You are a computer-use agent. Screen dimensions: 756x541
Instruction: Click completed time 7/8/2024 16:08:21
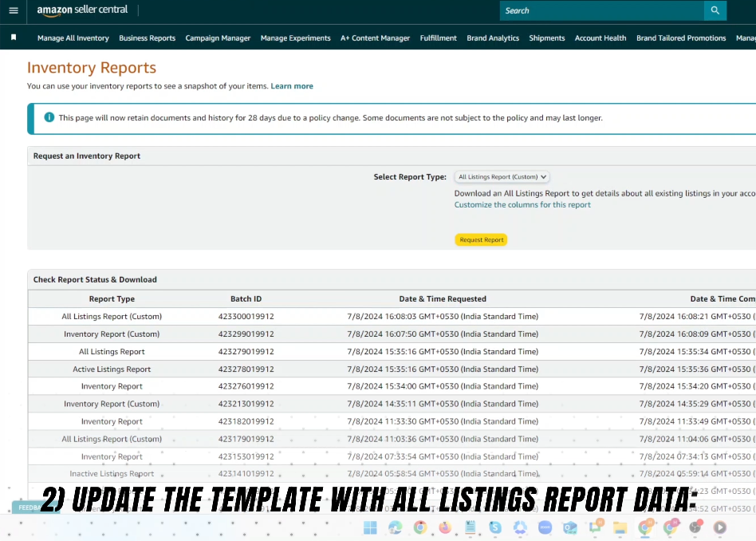[x=697, y=316]
